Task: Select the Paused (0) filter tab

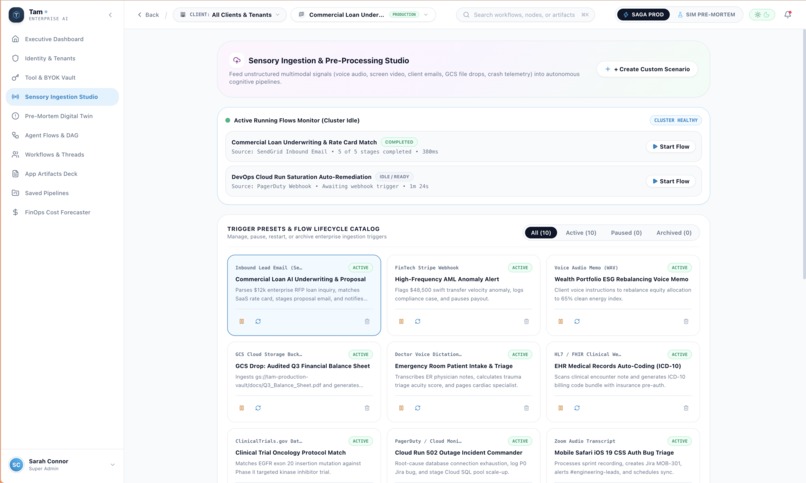Action: [x=626, y=233]
